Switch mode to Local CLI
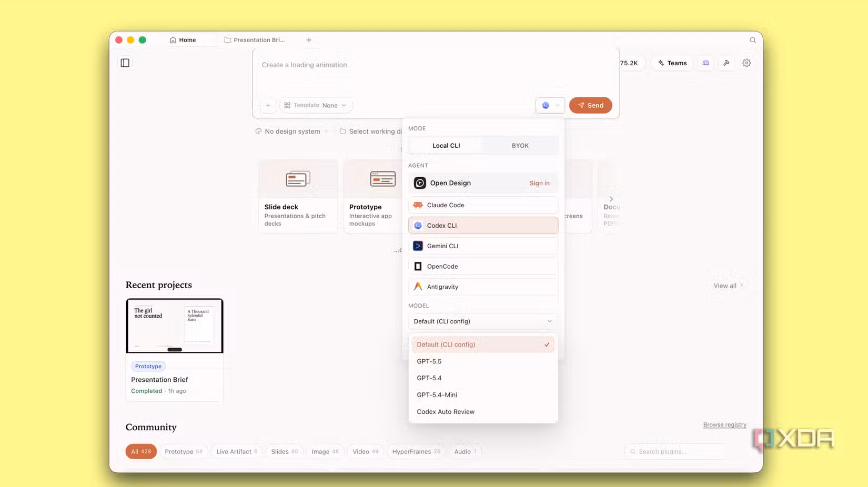The image size is (868, 487). click(446, 146)
